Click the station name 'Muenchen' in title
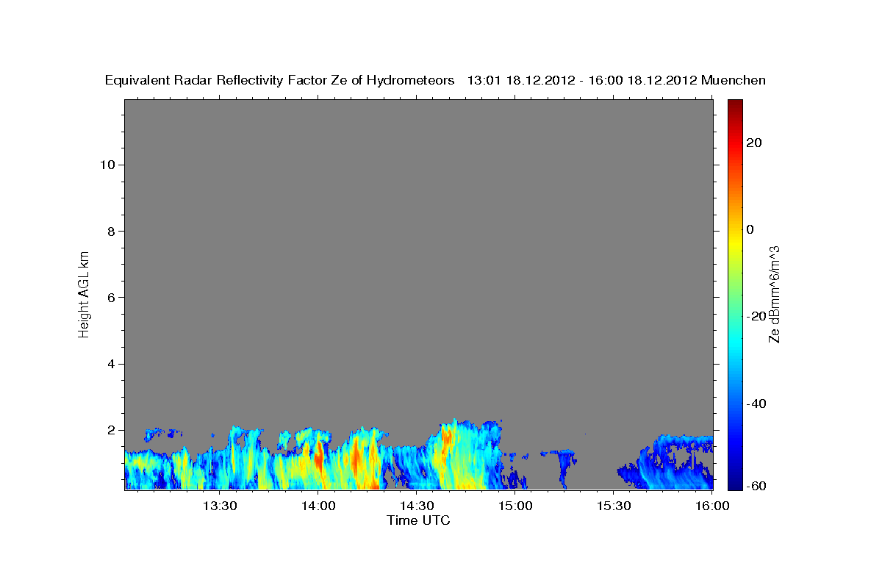This screenshot has width=882, height=588. [734, 80]
